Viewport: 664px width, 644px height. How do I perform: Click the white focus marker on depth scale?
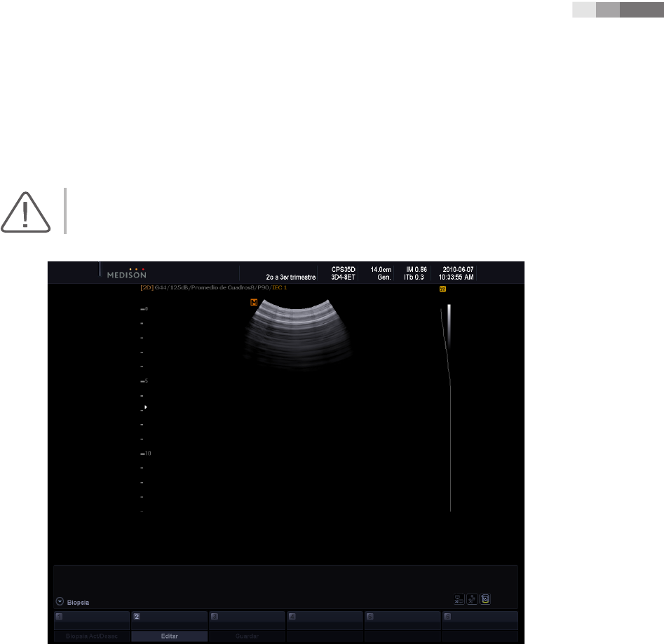click(146, 407)
